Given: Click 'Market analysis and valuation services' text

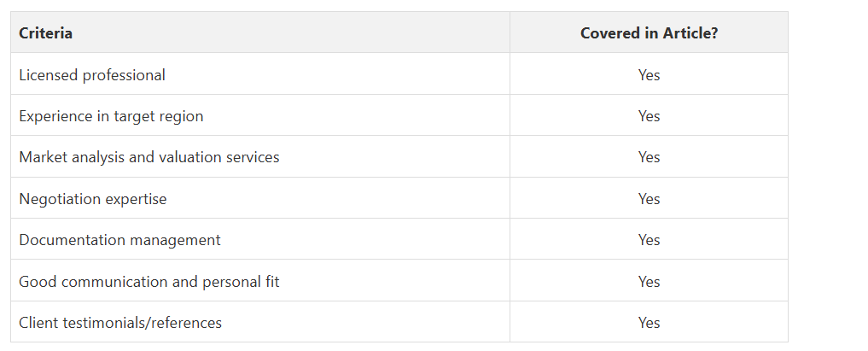Looking at the screenshot, I should (x=149, y=157).
